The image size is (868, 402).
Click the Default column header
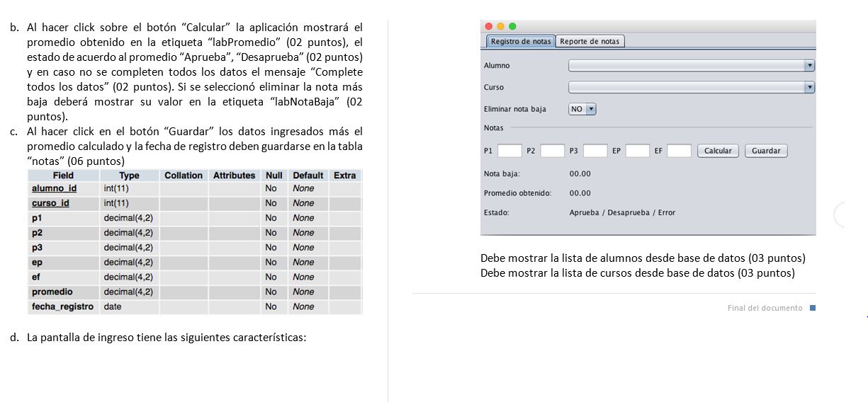click(308, 175)
